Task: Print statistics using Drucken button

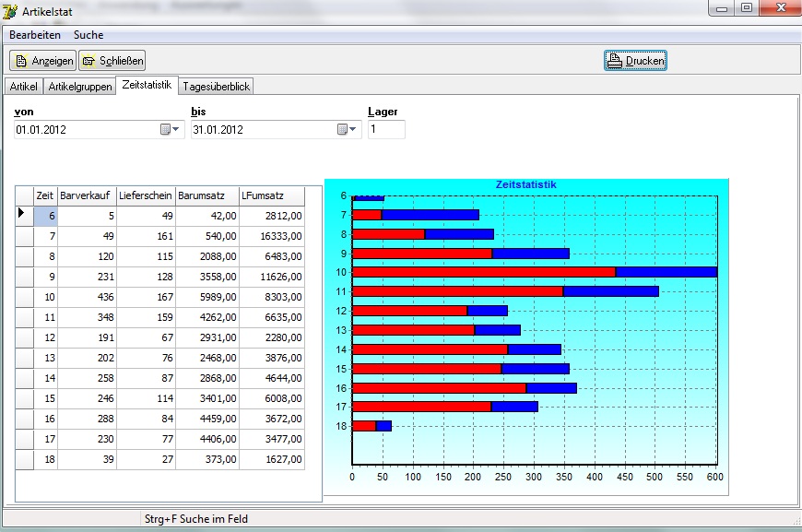Action: [x=635, y=61]
